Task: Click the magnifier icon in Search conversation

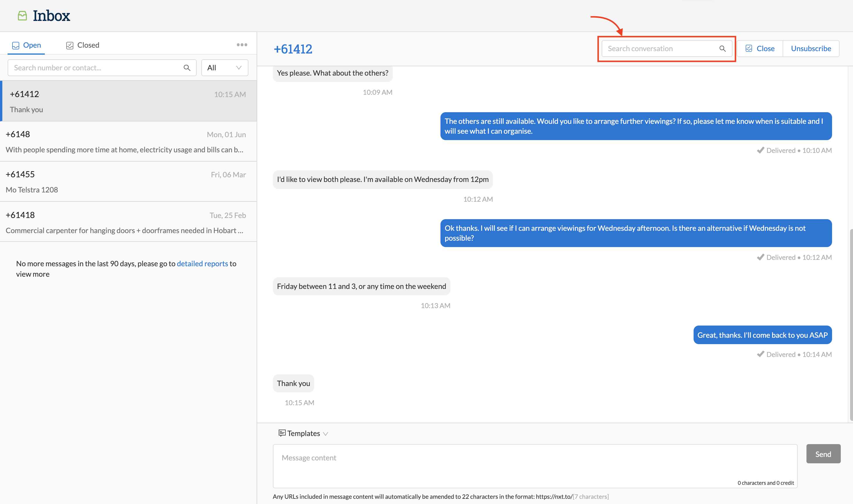Action: pos(722,49)
